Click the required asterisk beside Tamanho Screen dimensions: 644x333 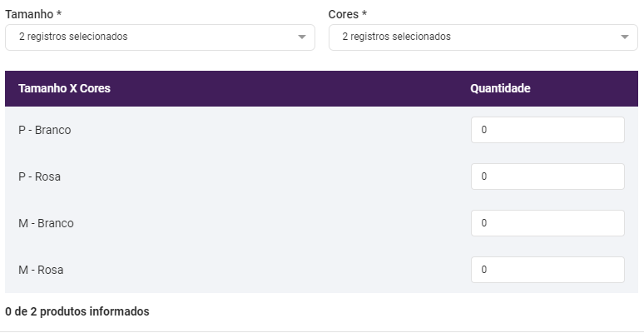tap(58, 15)
